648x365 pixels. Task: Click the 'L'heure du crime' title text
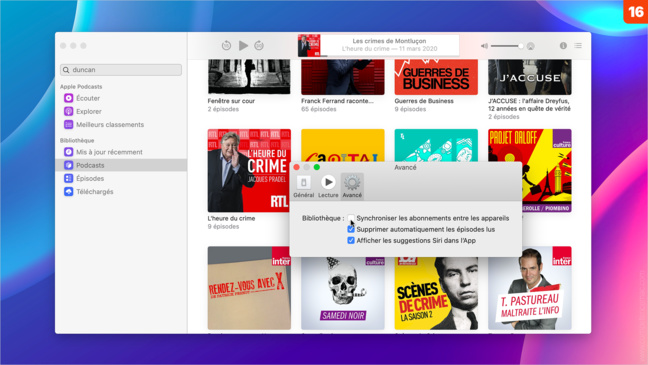231,218
